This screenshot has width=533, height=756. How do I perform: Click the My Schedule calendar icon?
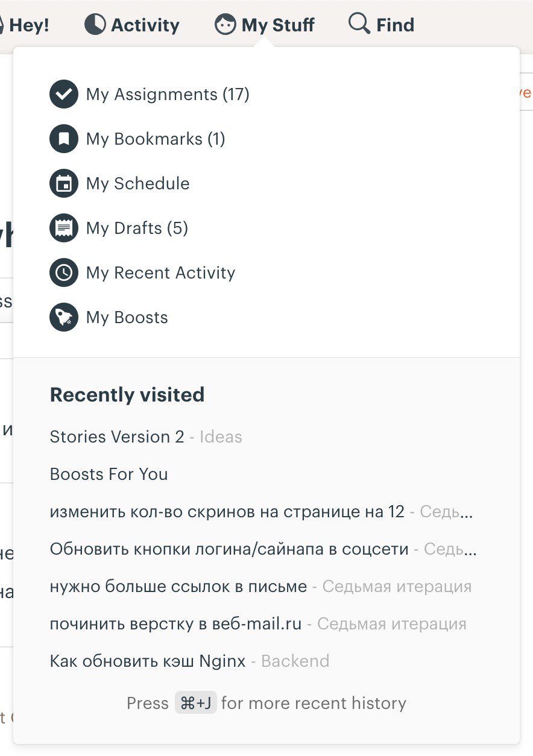click(64, 184)
